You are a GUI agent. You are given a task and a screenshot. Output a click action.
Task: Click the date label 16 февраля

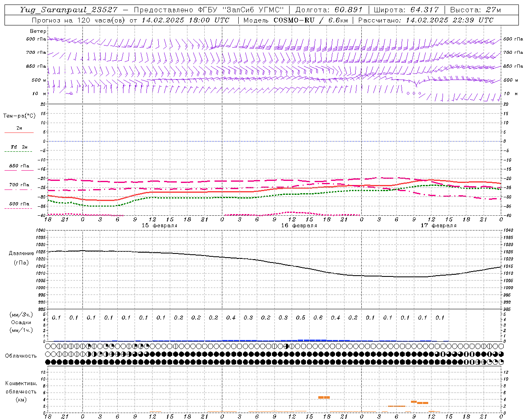(299, 226)
